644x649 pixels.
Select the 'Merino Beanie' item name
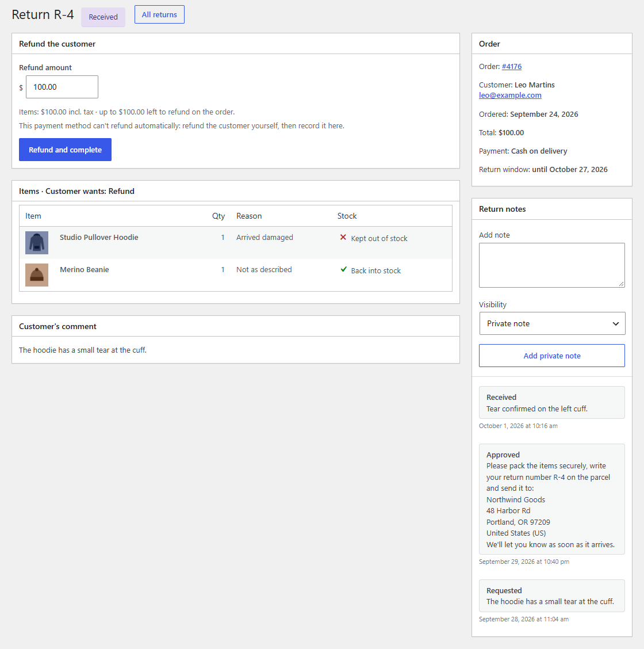(x=85, y=269)
